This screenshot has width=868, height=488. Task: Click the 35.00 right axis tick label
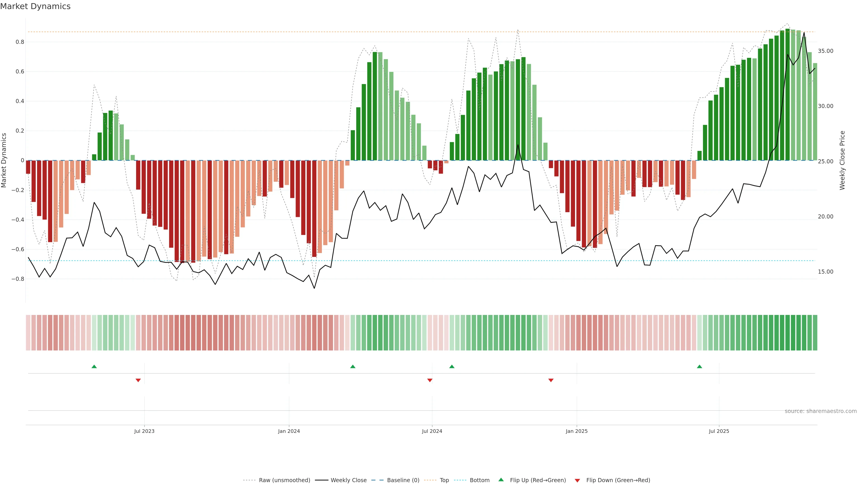coord(825,51)
